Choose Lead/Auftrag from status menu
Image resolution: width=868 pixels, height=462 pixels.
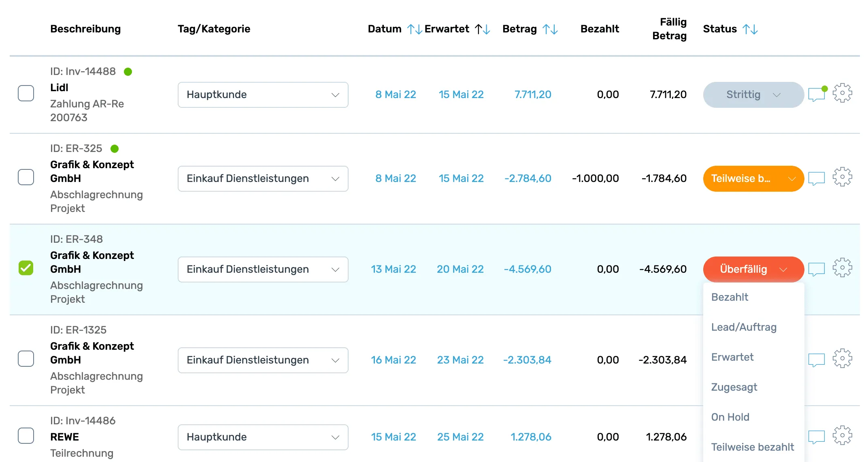point(744,327)
